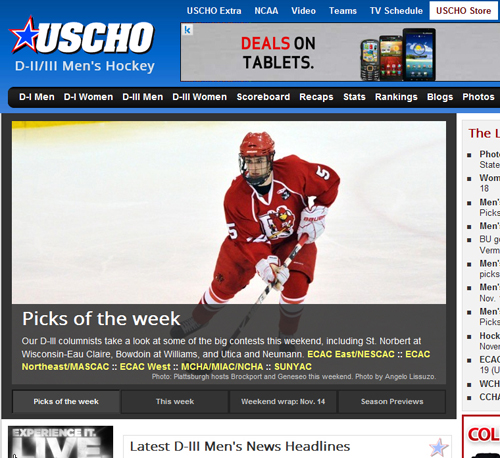Open the USCHO Store button
Viewport: 500px width, 458px height.
[x=463, y=11]
